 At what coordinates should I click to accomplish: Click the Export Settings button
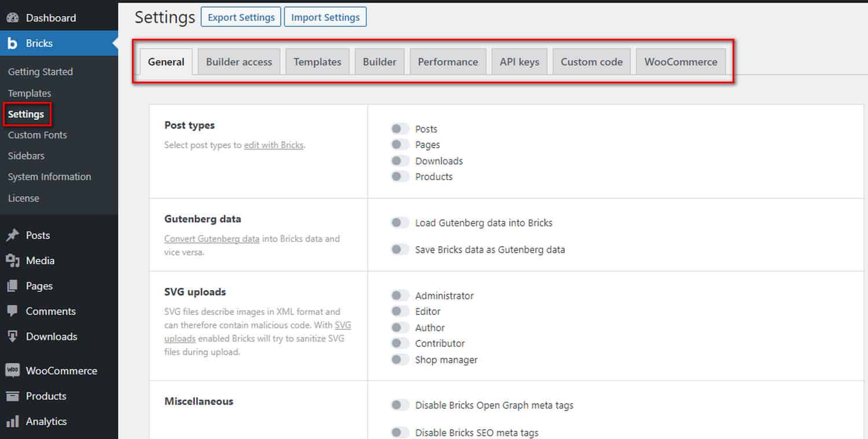point(241,17)
